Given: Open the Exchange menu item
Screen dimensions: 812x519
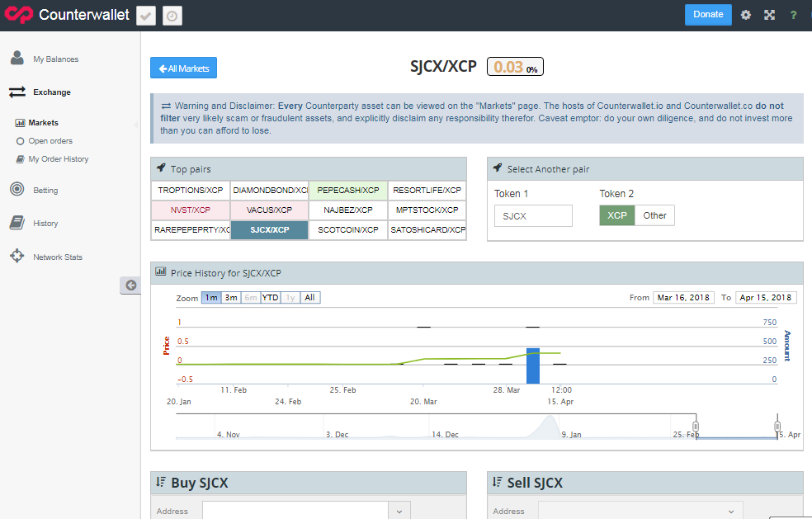Looking at the screenshot, I should pyautogui.click(x=52, y=92).
